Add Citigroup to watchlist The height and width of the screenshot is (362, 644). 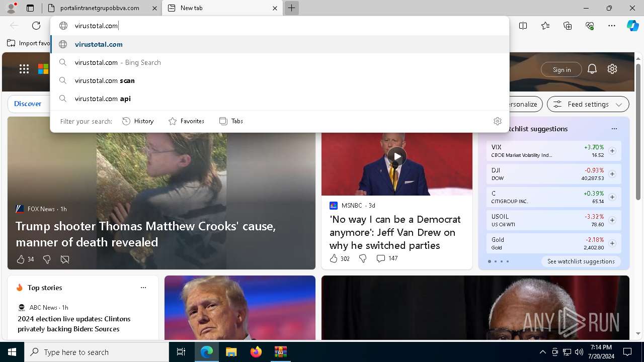coord(612,197)
